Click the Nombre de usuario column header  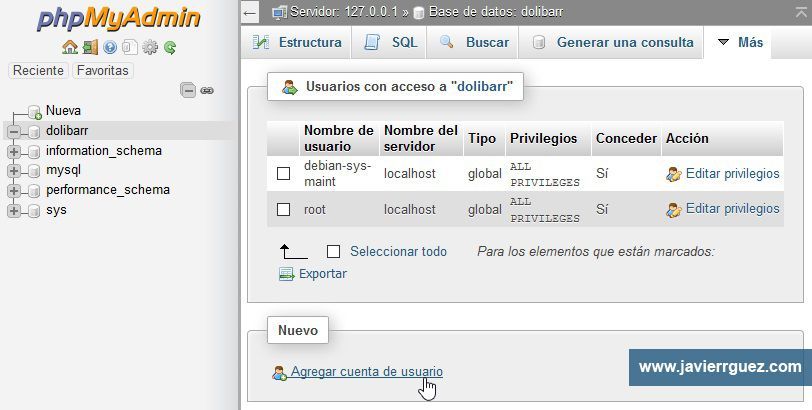339,138
